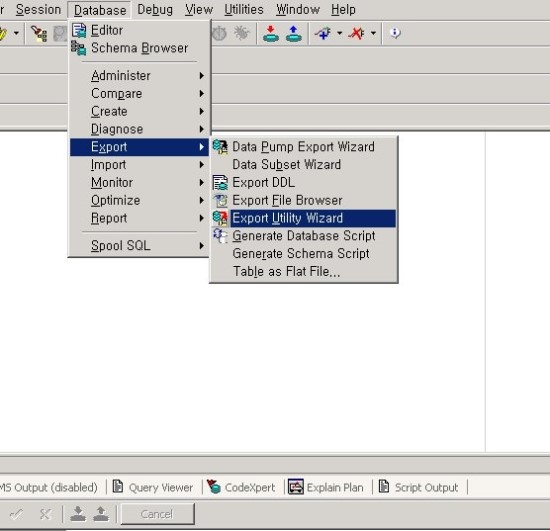Click the schema tree toolbar icon at left
550x531 pixels.
[x=39, y=34]
